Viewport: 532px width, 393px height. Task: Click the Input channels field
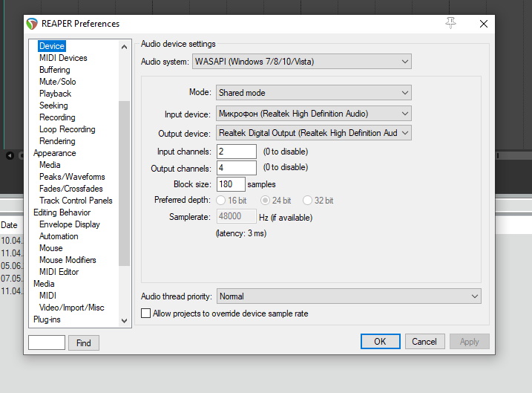coord(237,152)
